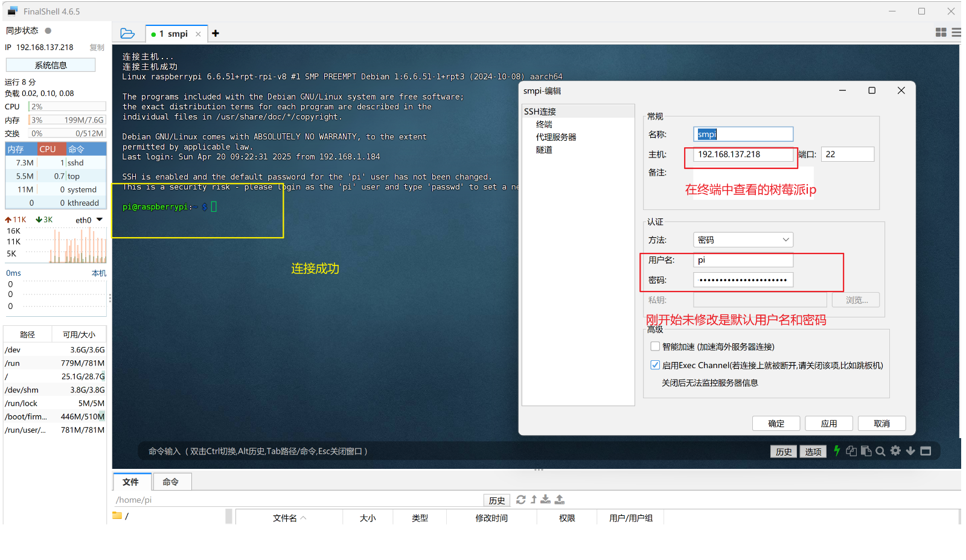The height and width of the screenshot is (560, 966).
Task: Open terminal search magnifier icon
Action: pyautogui.click(x=880, y=451)
